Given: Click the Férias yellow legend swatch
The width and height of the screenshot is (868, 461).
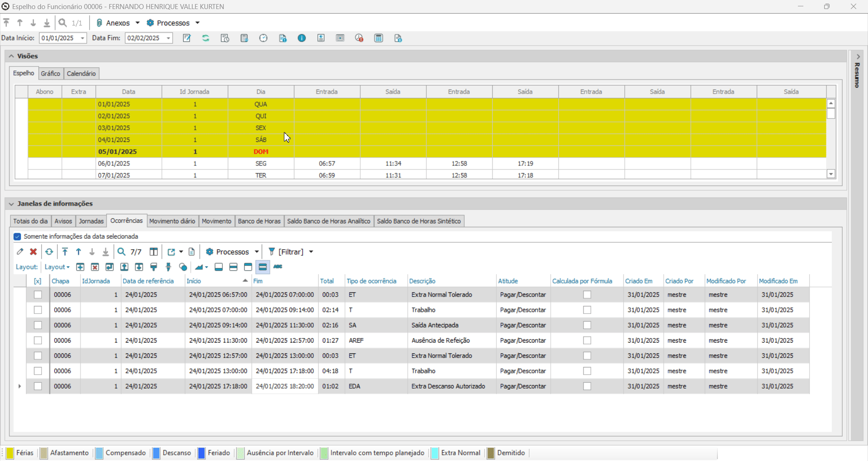Looking at the screenshot, I should tap(9, 453).
